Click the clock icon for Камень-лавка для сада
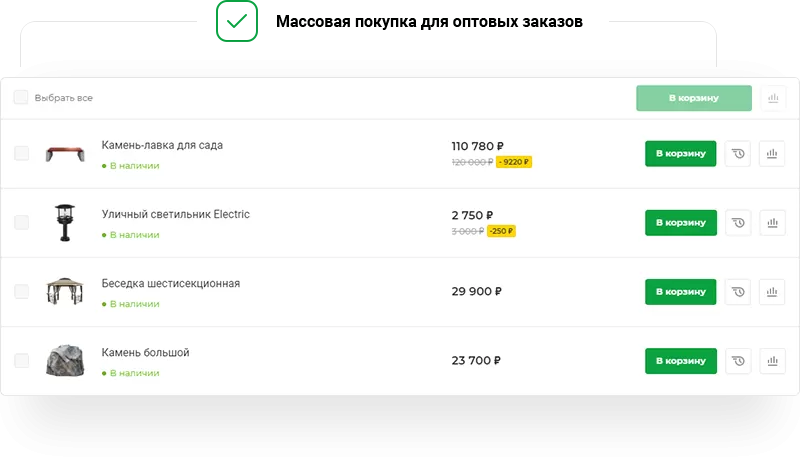800x460 pixels. [x=737, y=154]
